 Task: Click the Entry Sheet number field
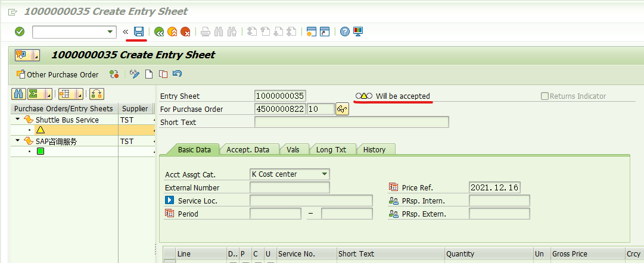click(280, 96)
